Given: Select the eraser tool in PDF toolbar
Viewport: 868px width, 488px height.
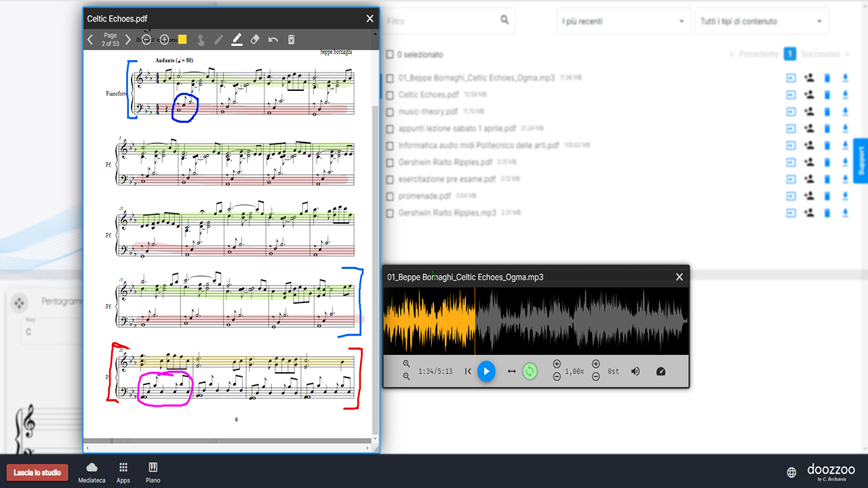Looking at the screenshot, I should (x=255, y=40).
